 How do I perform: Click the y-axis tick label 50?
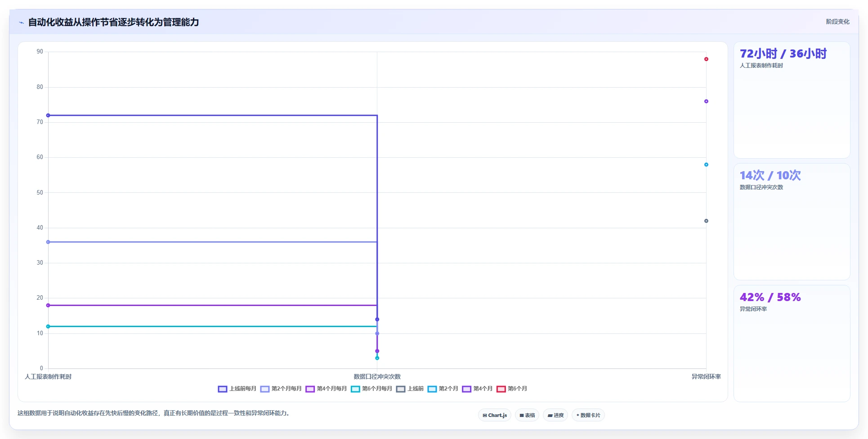click(40, 193)
